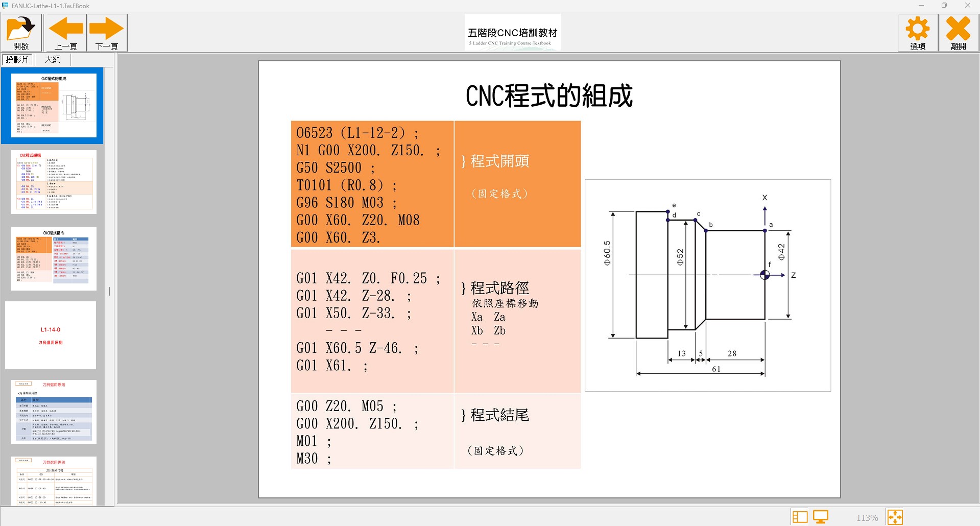The image size is (980, 526).
Task: Click the 依照座標移動 text
Action: 505,303
